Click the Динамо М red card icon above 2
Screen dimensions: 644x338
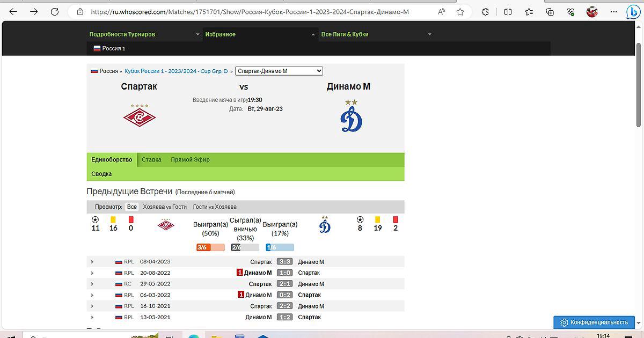[x=396, y=219]
